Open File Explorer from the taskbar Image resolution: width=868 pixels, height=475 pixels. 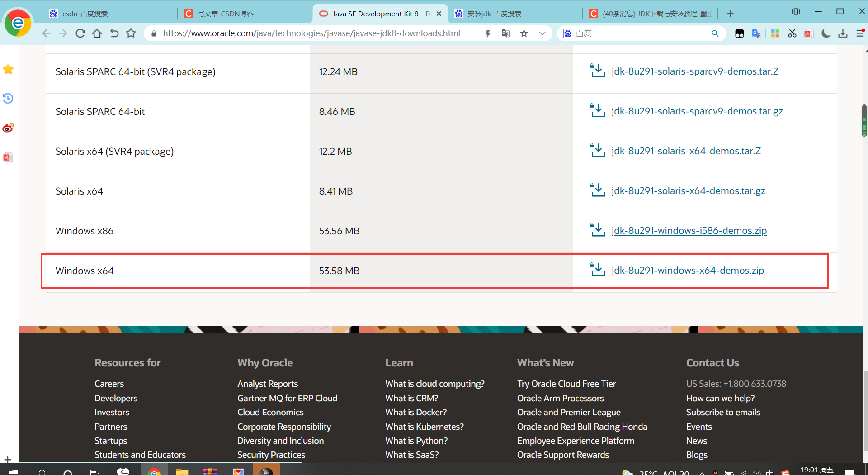click(x=182, y=472)
